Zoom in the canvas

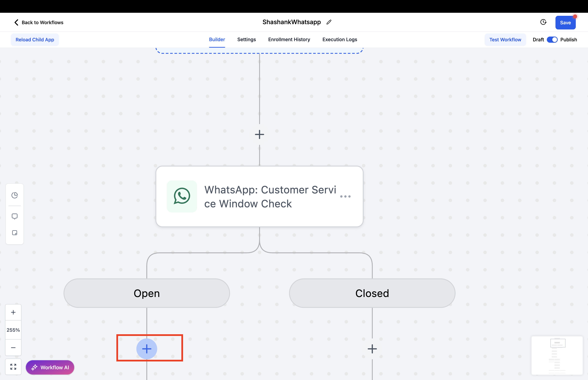[x=13, y=312]
